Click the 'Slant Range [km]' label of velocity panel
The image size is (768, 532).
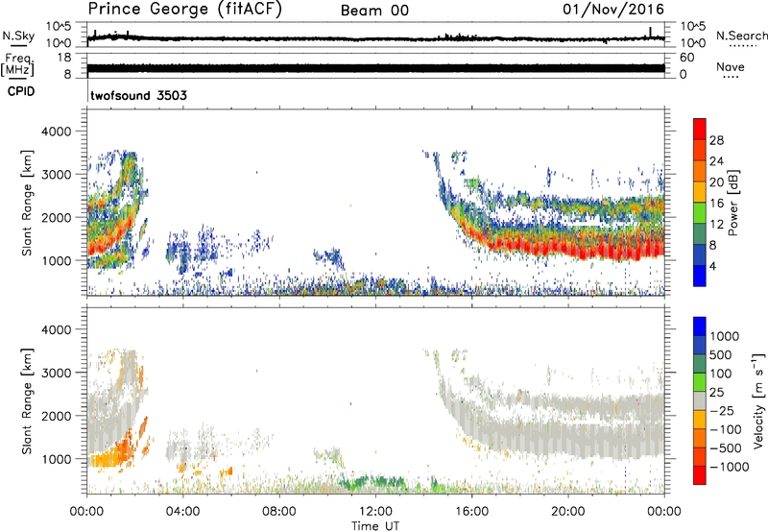(x=27, y=400)
